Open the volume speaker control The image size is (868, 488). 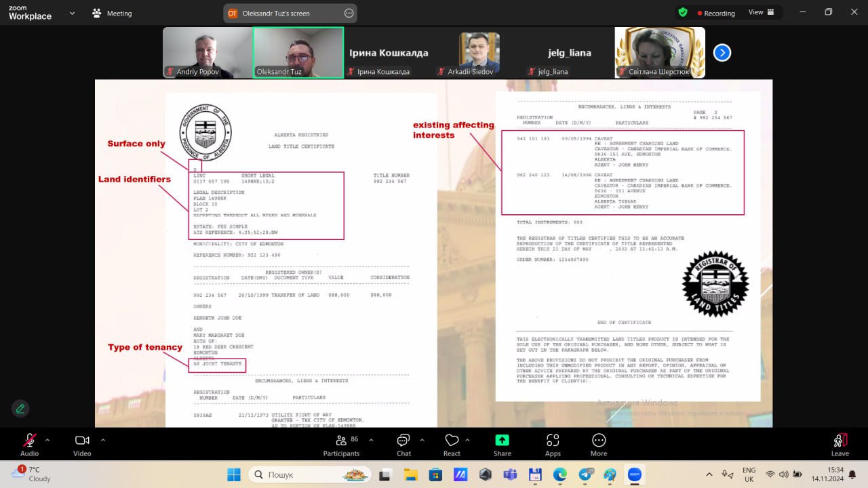tap(785, 474)
